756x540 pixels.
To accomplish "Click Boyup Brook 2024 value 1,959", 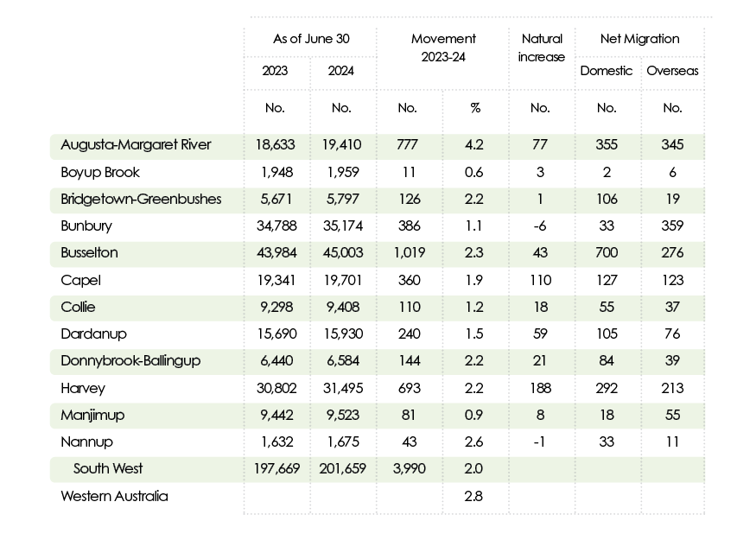I will point(343,173).
